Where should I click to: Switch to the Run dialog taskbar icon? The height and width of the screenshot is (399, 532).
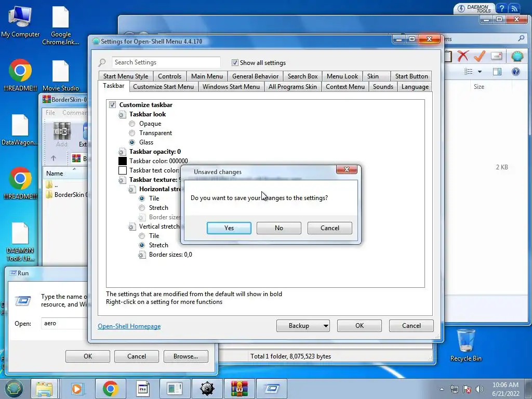(x=272, y=389)
